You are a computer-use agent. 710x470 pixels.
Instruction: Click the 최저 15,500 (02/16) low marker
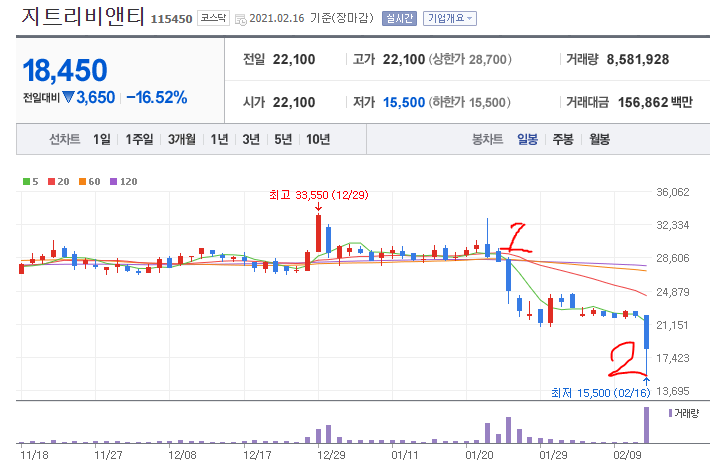tap(600, 393)
